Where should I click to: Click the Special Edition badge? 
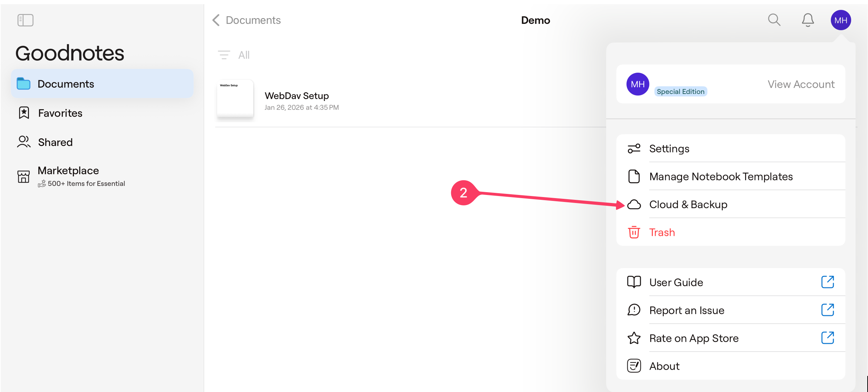click(x=680, y=92)
